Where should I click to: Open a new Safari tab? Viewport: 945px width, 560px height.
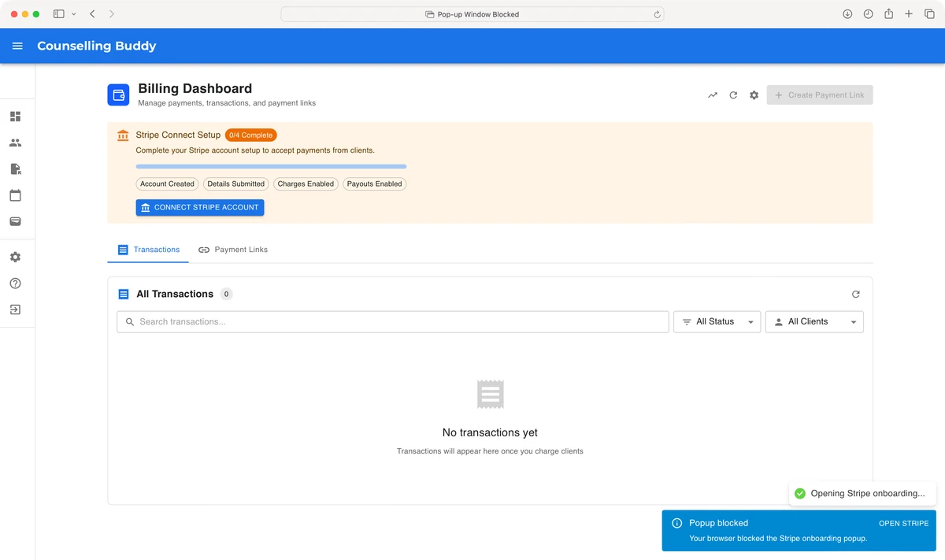click(909, 14)
